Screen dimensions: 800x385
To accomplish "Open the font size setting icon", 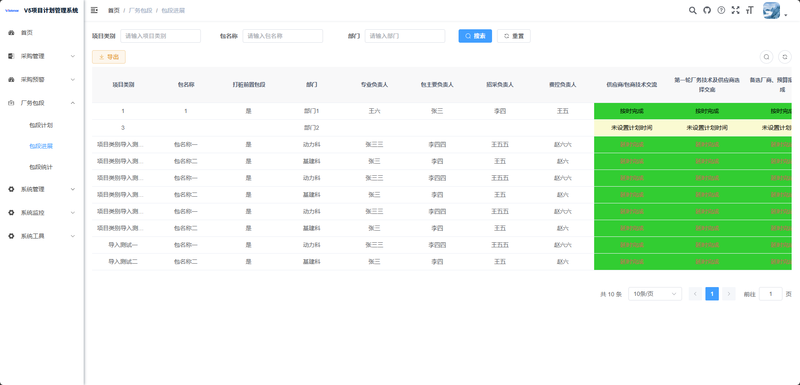I will click(749, 10).
